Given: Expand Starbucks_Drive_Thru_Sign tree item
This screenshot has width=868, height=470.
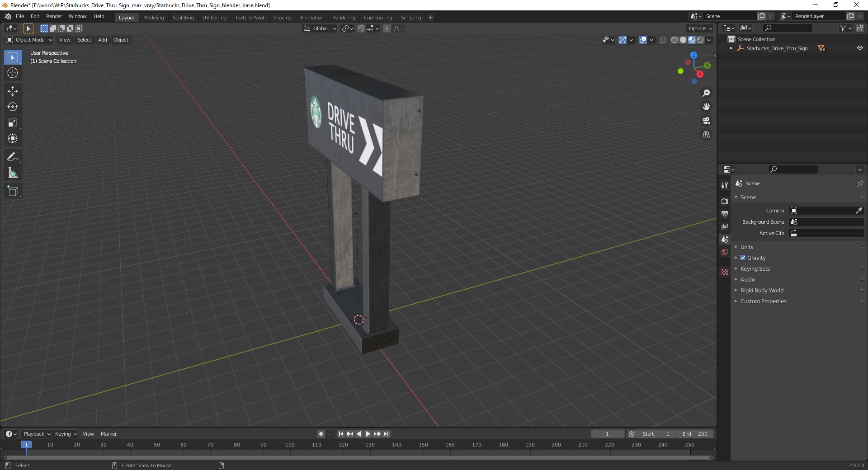Looking at the screenshot, I should [x=731, y=48].
